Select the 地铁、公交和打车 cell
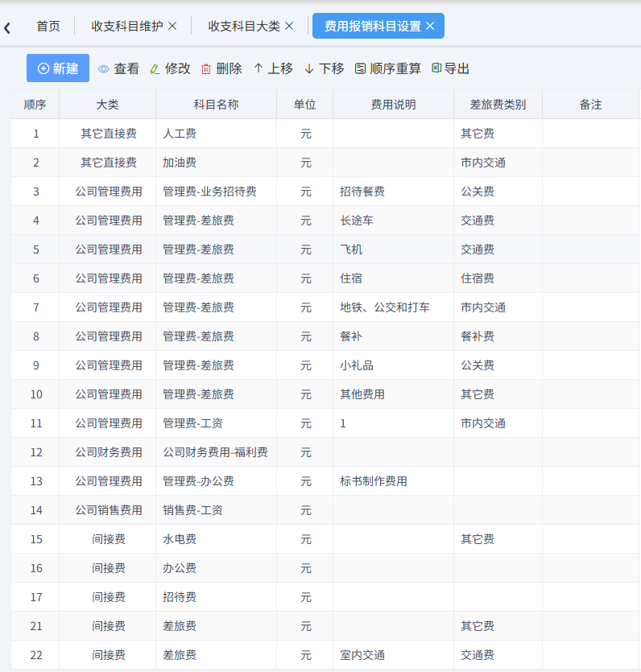This screenshot has width=641, height=672. [393, 307]
